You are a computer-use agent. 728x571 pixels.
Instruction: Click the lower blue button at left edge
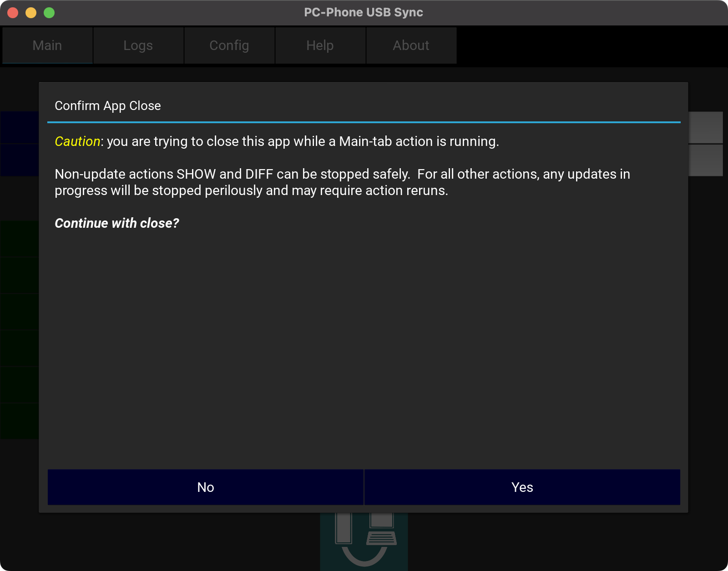pyautogui.click(x=20, y=160)
